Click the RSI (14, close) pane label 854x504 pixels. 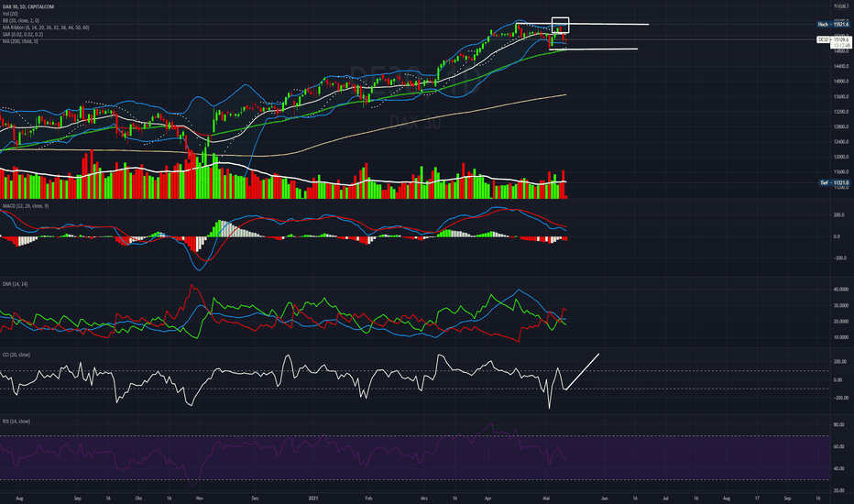coord(16,422)
